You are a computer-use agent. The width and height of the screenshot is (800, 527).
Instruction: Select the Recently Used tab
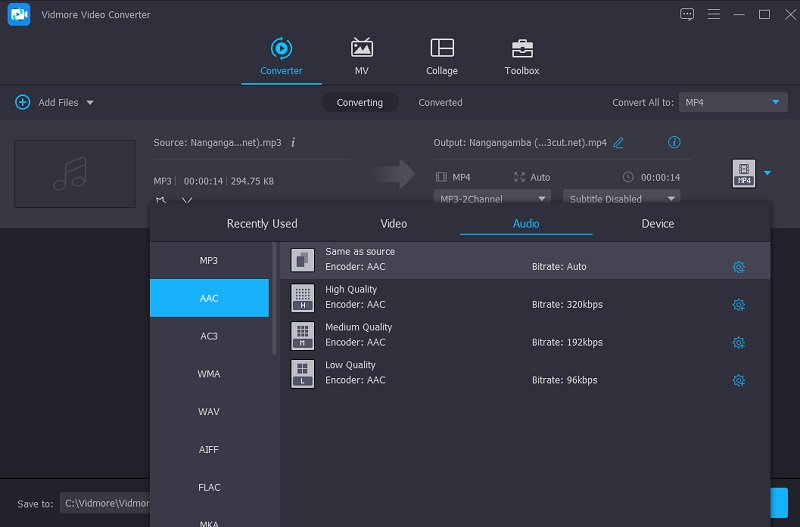(262, 224)
